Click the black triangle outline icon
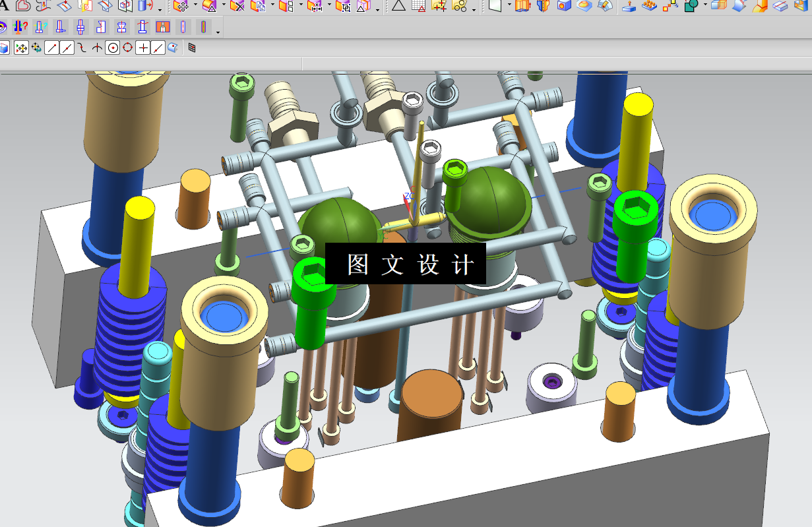The height and width of the screenshot is (527, 812). click(398, 6)
